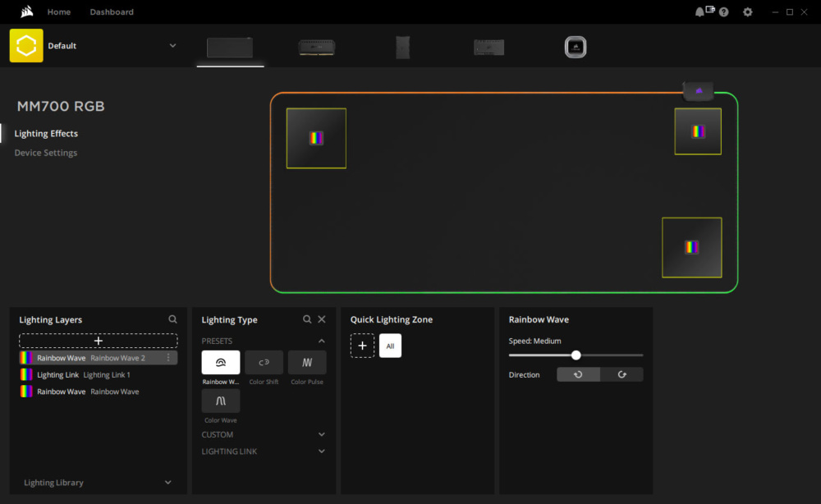Open Rainbow Wave 2 layer options menu
Screen dimensions: 821x504
click(168, 357)
